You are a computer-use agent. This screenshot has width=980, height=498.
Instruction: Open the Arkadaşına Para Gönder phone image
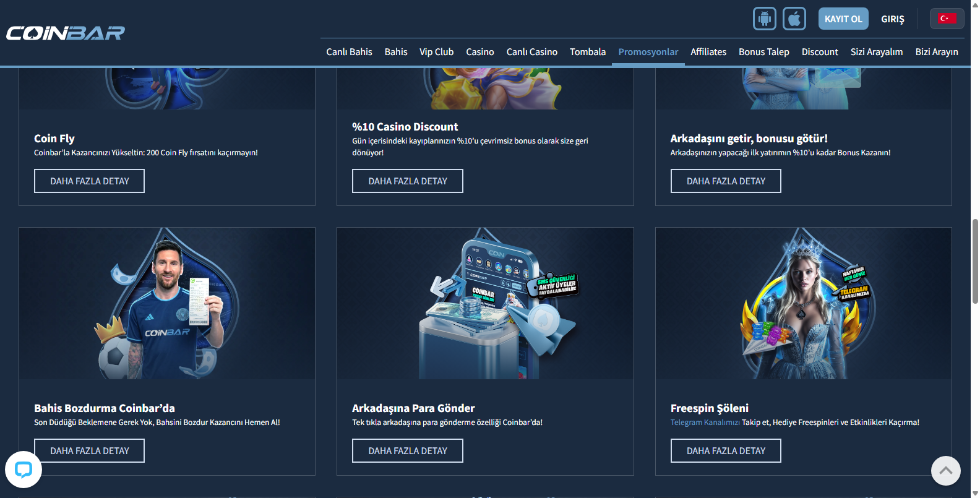(485, 303)
